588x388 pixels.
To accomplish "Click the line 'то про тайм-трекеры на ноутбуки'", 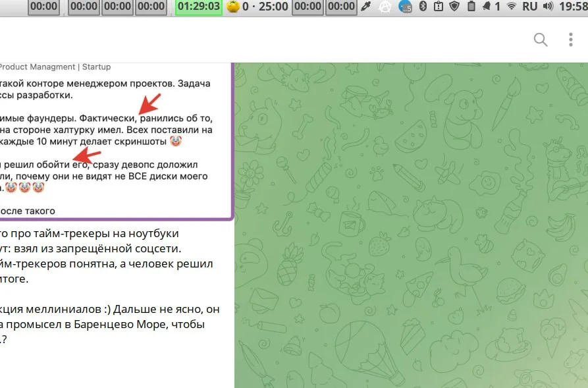I will (x=90, y=233).
